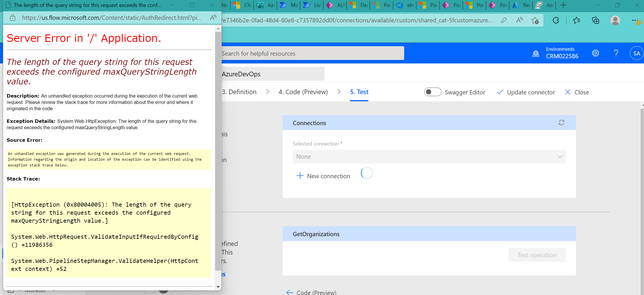The width and height of the screenshot is (644, 295).
Task: Open the Collections icon
Action: [595, 20]
